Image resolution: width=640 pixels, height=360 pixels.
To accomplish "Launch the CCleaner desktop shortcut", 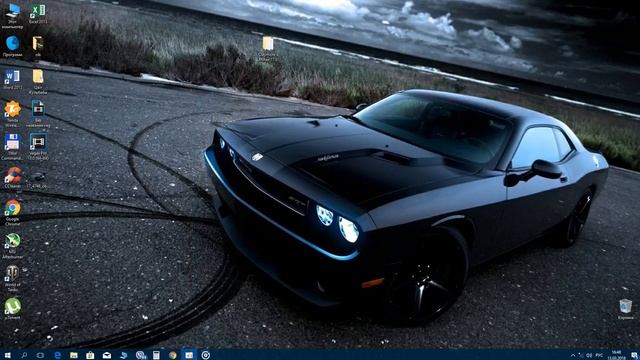I will tap(13, 176).
